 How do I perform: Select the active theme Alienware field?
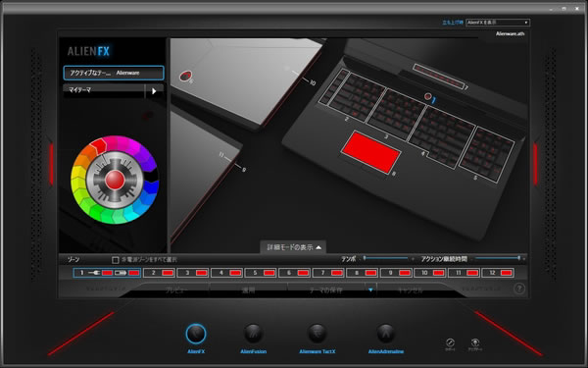[x=114, y=73]
